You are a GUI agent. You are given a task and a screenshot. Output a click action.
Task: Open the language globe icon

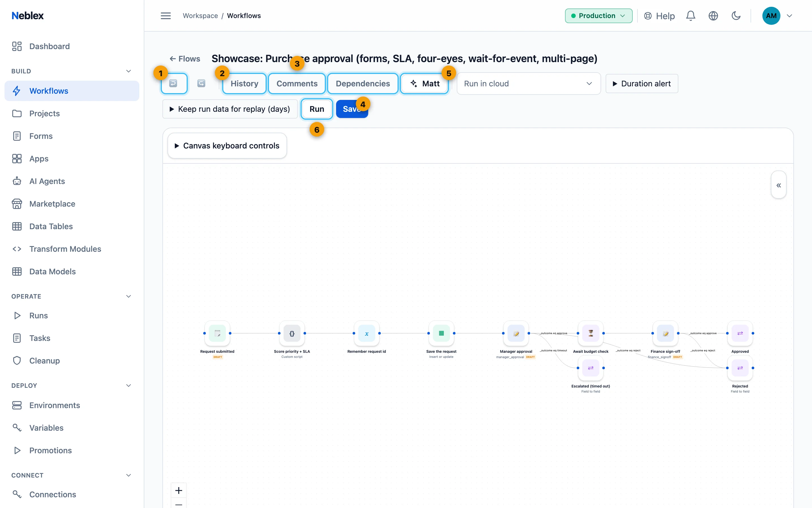tap(713, 16)
